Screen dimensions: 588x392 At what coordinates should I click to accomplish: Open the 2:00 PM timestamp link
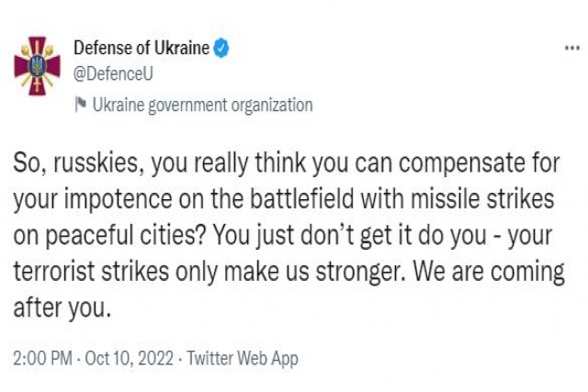coord(43,358)
